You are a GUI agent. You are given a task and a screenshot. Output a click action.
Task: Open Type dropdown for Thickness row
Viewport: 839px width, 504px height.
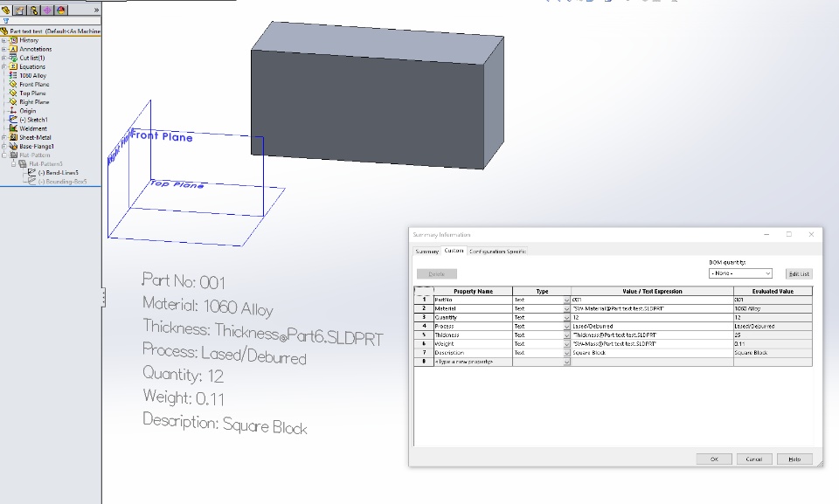click(x=566, y=335)
